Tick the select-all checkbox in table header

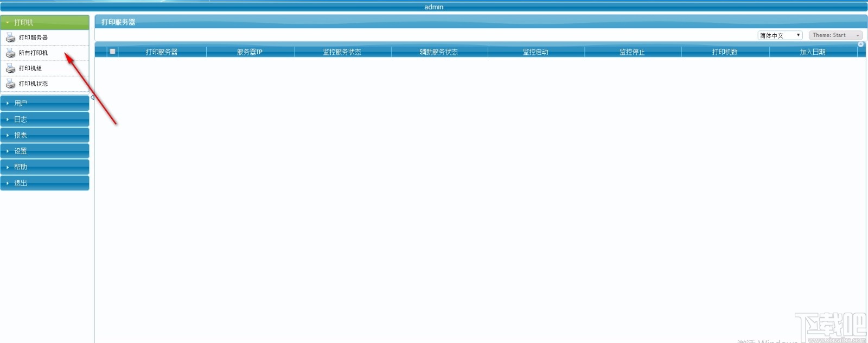pyautogui.click(x=112, y=52)
